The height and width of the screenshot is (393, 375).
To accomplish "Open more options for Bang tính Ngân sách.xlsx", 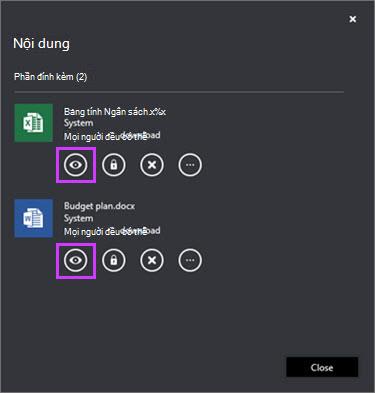I will pos(190,165).
